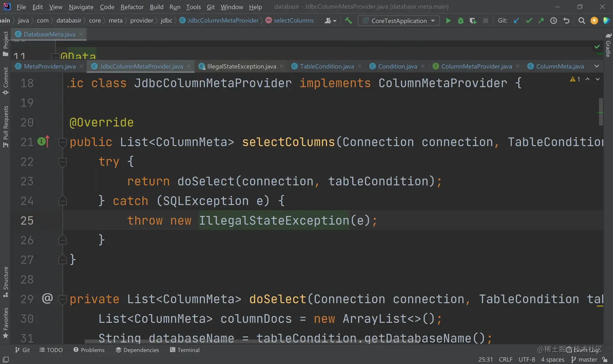Open Search Everywhere magnifier icon

(582, 21)
